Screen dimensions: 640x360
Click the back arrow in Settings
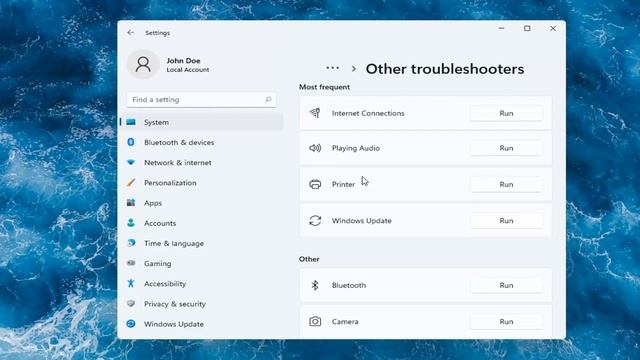click(x=130, y=33)
